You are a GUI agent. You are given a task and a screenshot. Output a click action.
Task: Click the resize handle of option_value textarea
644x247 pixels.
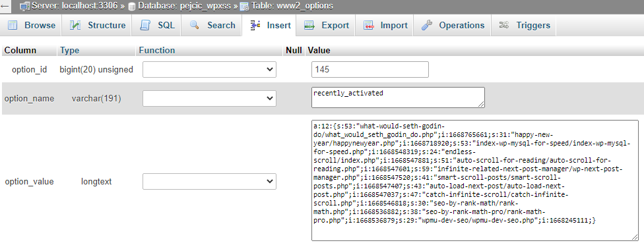(x=635, y=237)
